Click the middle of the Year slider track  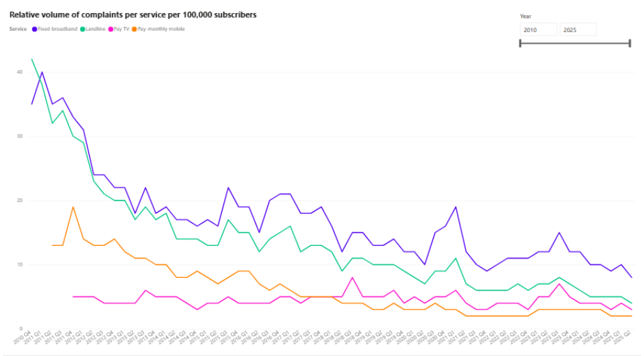point(575,43)
